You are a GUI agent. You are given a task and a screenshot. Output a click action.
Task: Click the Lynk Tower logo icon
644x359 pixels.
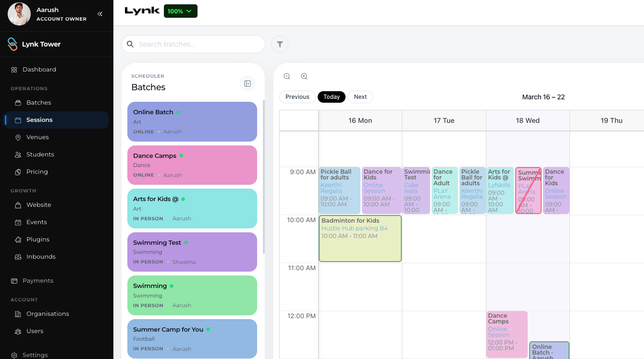pyautogui.click(x=12, y=44)
